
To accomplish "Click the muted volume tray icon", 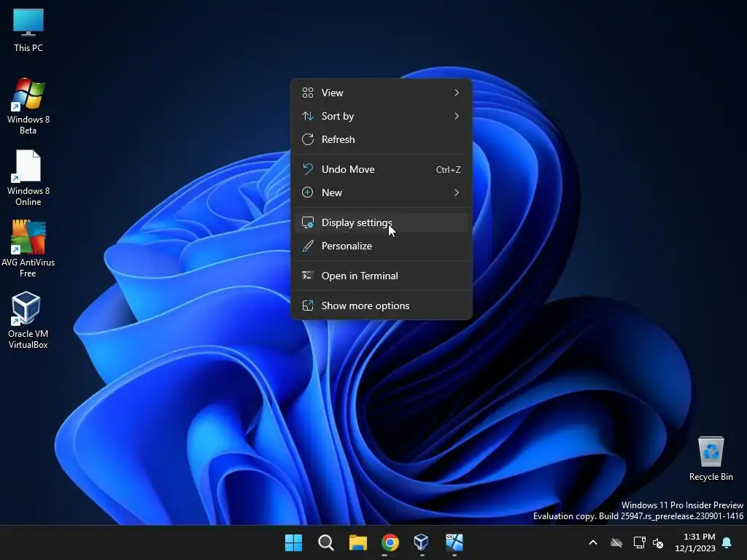I will pos(658,542).
